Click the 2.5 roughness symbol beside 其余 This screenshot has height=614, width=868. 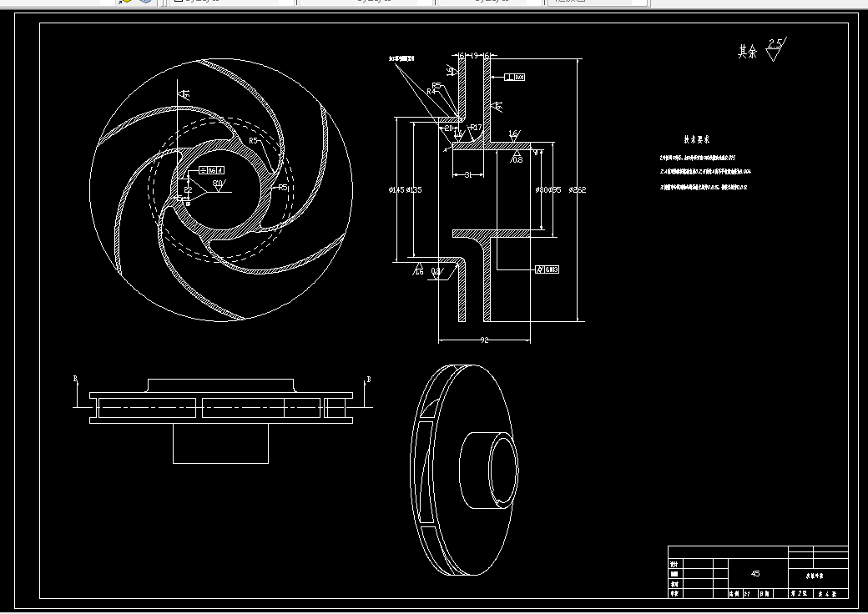(775, 48)
